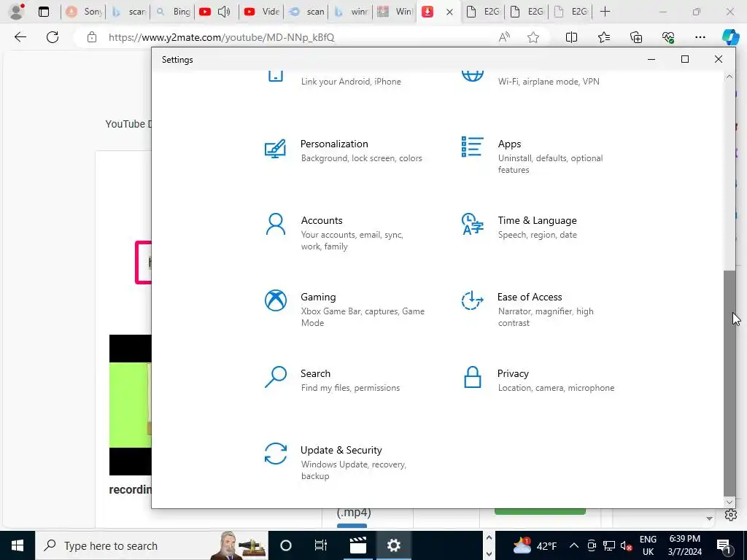This screenshot has height=560, width=747.
Task: Open Task View on taskbar
Action: coord(321,545)
